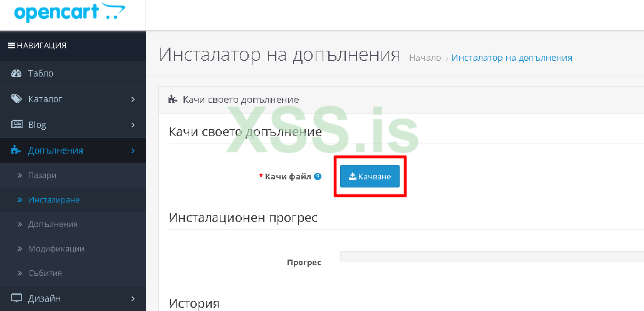Click the installation progress bar
Screen dimensions: 644x311
tap(492, 256)
